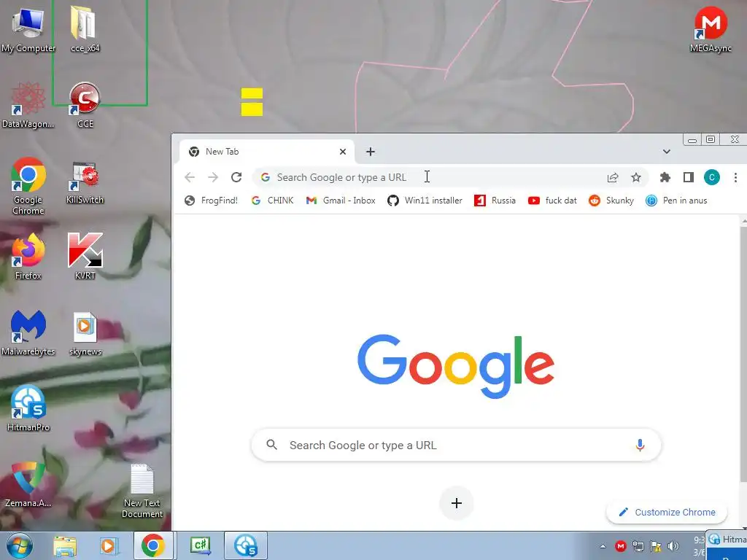Viewport: 747px width, 560px height.
Task: Open Chrome Extensions puzzle icon
Action: [665, 177]
